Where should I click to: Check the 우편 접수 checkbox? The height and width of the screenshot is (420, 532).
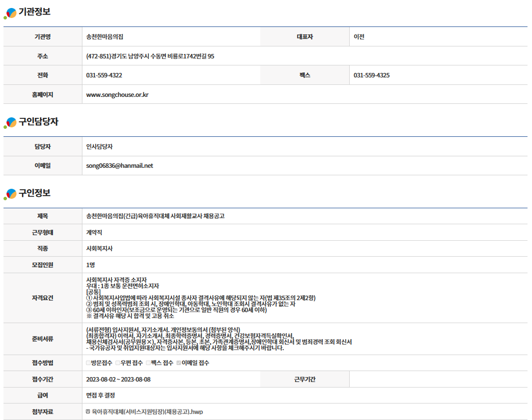118,363
